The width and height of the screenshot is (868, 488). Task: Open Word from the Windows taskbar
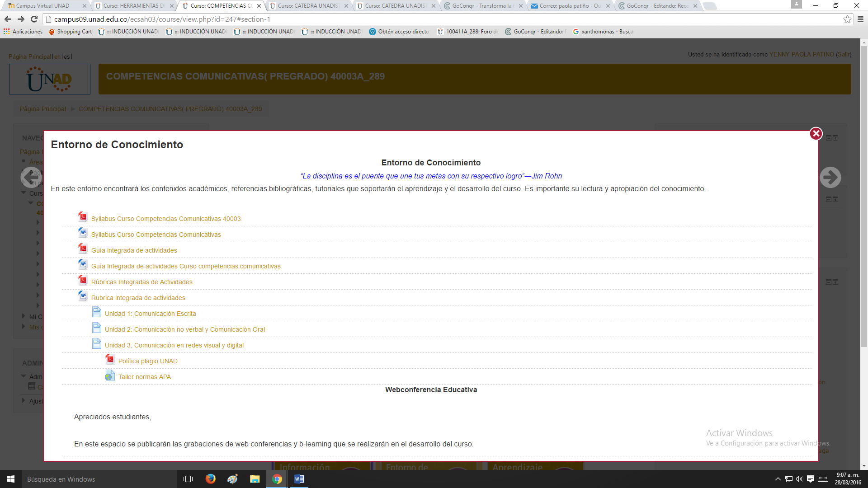click(299, 479)
